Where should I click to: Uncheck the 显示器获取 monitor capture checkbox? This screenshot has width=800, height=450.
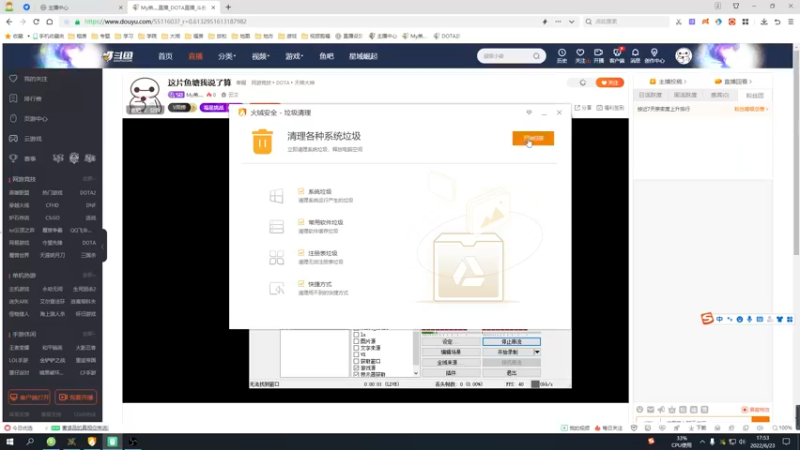pos(356,374)
